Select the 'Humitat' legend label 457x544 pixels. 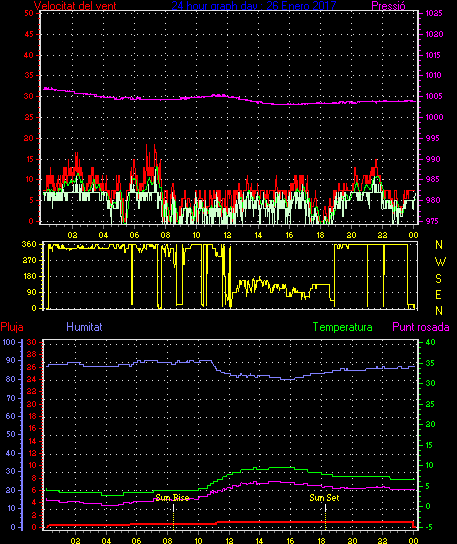click(84, 327)
